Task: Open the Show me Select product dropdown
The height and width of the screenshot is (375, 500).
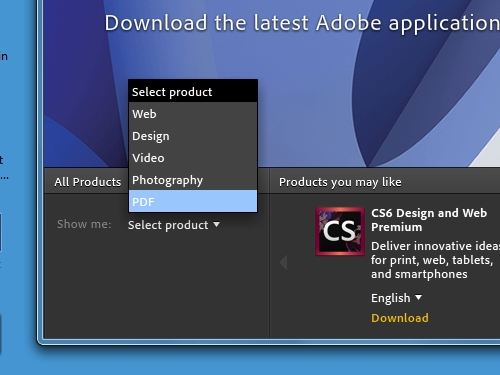Action: 174,225
